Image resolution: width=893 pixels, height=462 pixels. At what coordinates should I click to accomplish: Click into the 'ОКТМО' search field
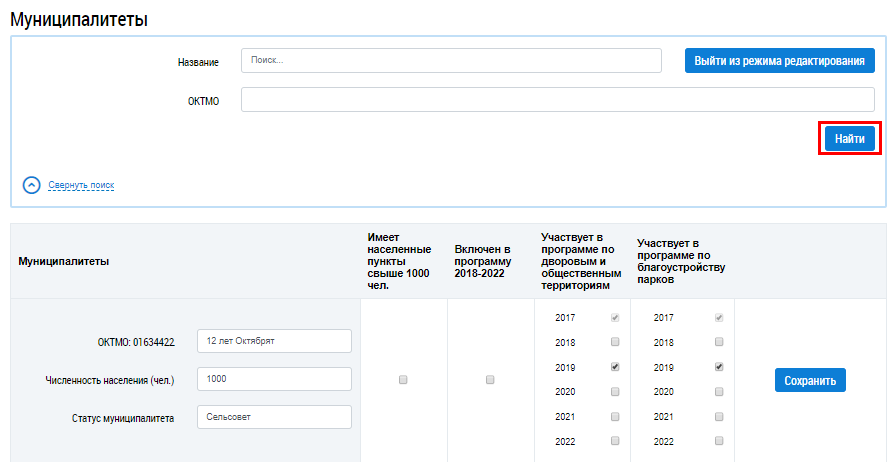point(557,100)
